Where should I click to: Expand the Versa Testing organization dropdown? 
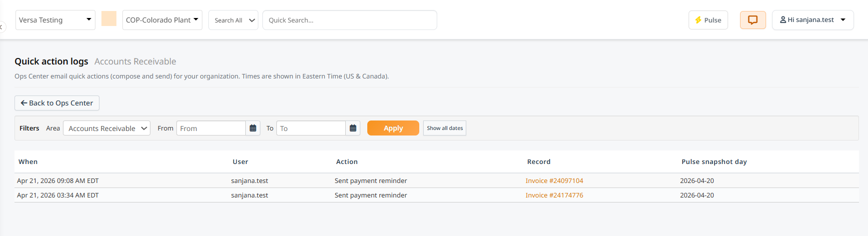click(55, 20)
